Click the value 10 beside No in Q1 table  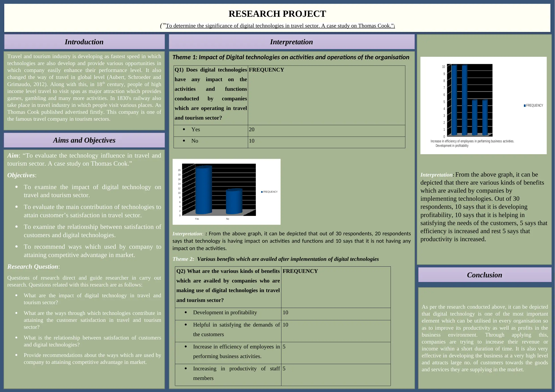252,141
